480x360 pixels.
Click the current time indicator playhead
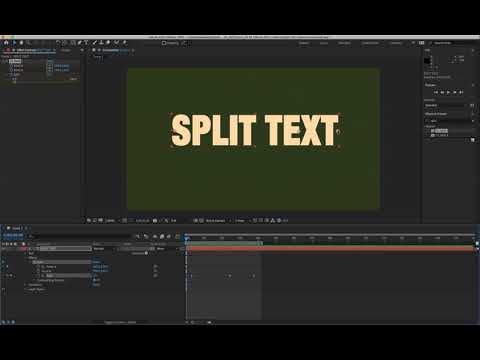click(x=187, y=238)
